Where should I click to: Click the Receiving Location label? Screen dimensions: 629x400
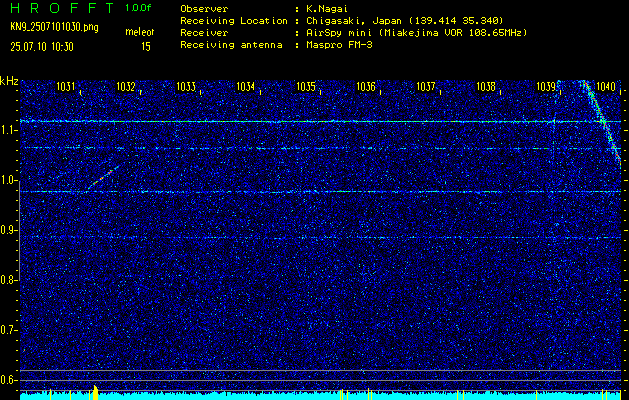coord(234,20)
